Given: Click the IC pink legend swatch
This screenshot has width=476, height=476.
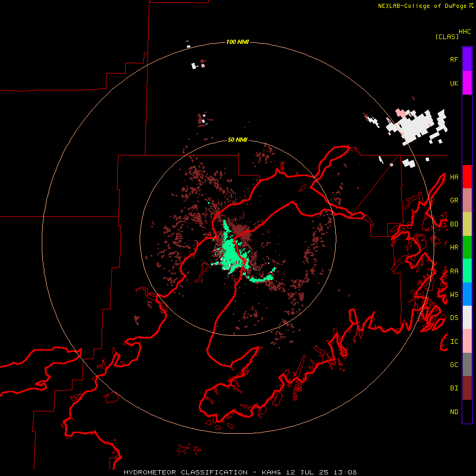Looking at the screenshot, I should (467, 341).
